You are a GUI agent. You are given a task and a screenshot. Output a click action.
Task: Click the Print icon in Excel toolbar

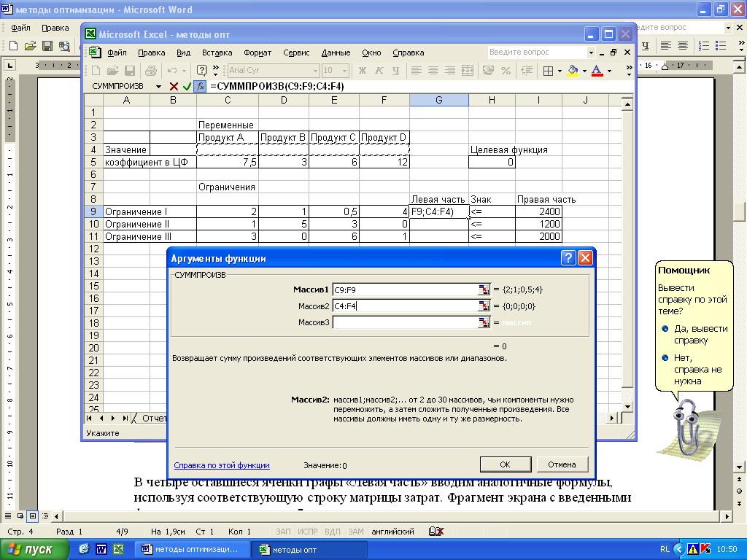tap(151, 71)
